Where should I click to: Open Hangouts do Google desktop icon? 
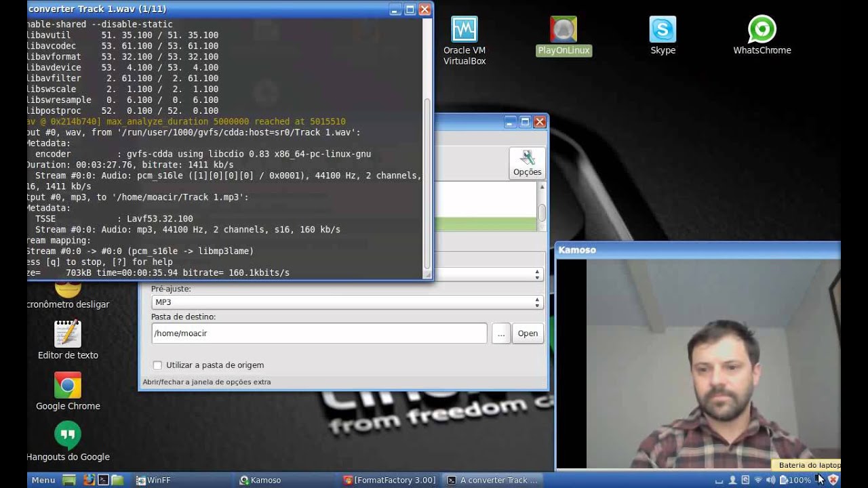68,441
